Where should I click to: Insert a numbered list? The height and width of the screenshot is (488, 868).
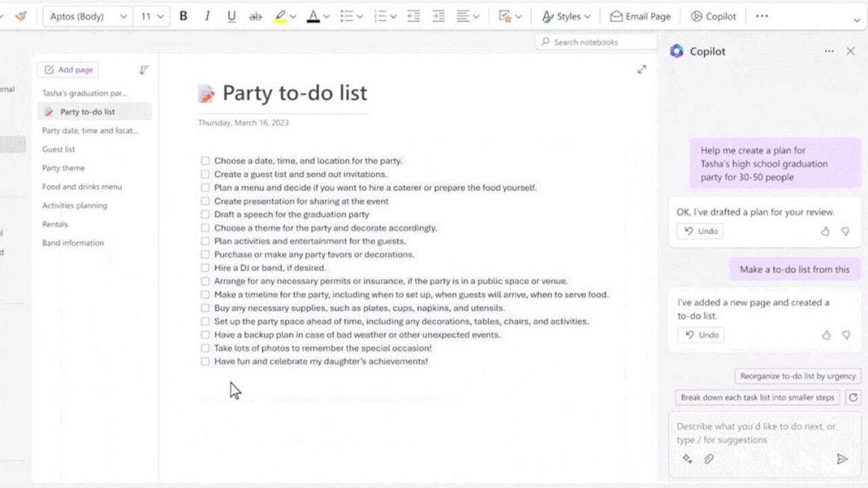coord(380,16)
